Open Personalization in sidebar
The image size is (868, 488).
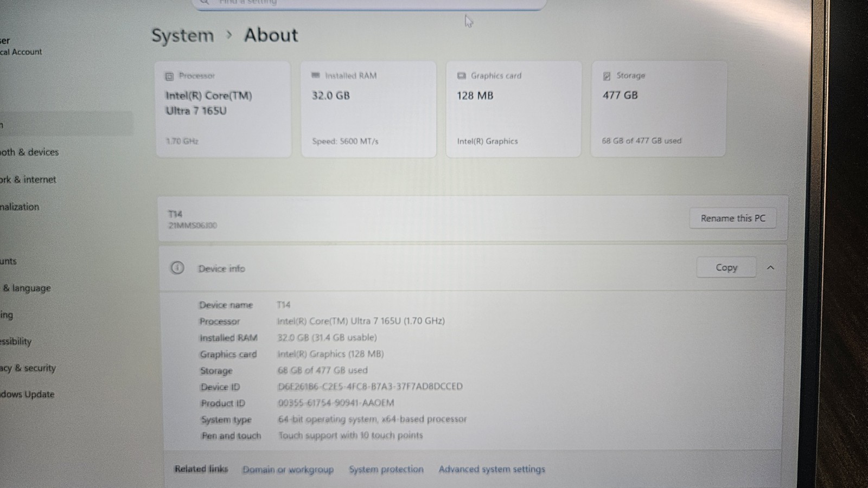(20, 207)
